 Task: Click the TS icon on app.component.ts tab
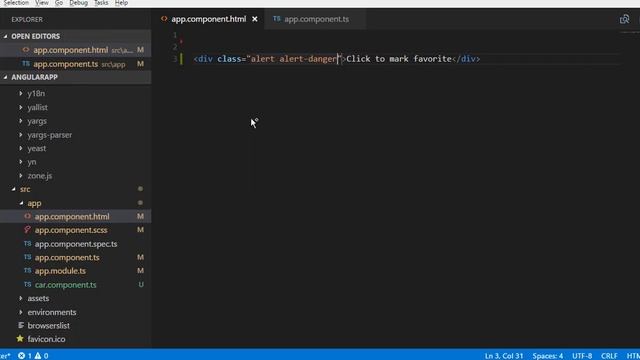point(277,19)
